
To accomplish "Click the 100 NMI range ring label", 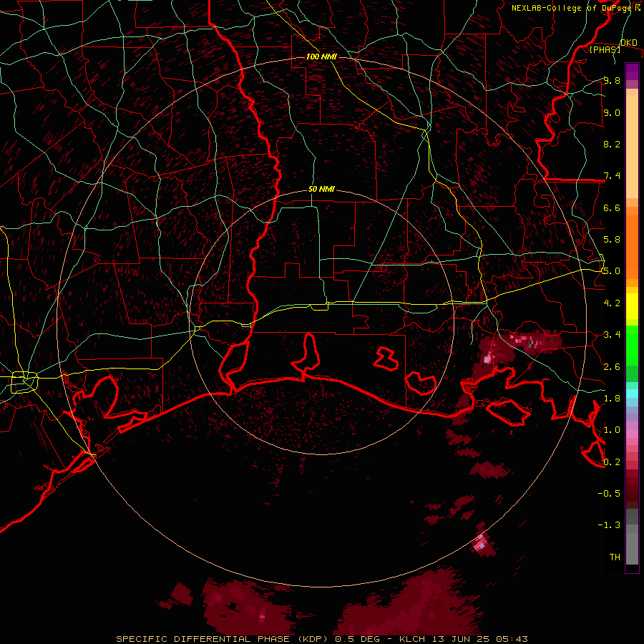I will pyautogui.click(x=321, y=57).
